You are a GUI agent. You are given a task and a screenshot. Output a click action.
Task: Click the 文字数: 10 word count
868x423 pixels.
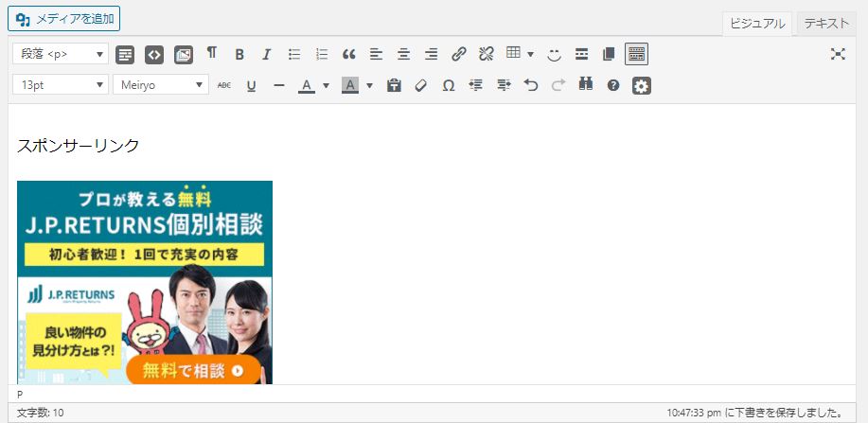tap(40, 413)
